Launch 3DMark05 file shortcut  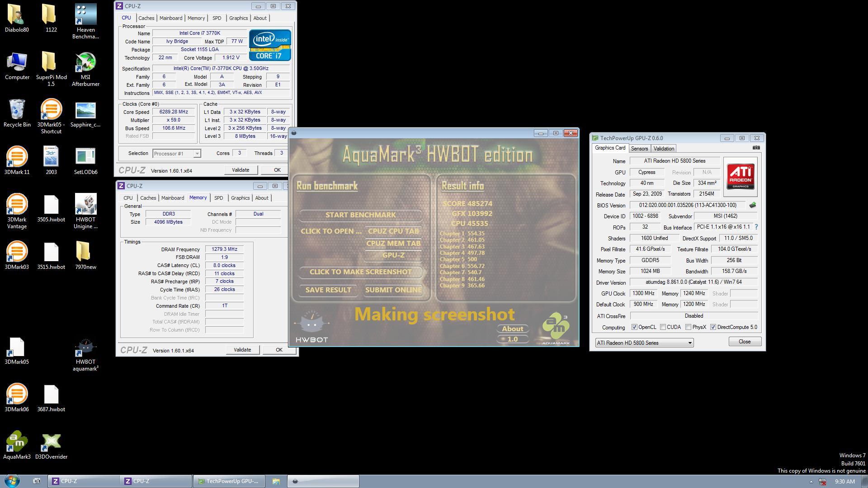pyautogui.click(x=17, y=351)
